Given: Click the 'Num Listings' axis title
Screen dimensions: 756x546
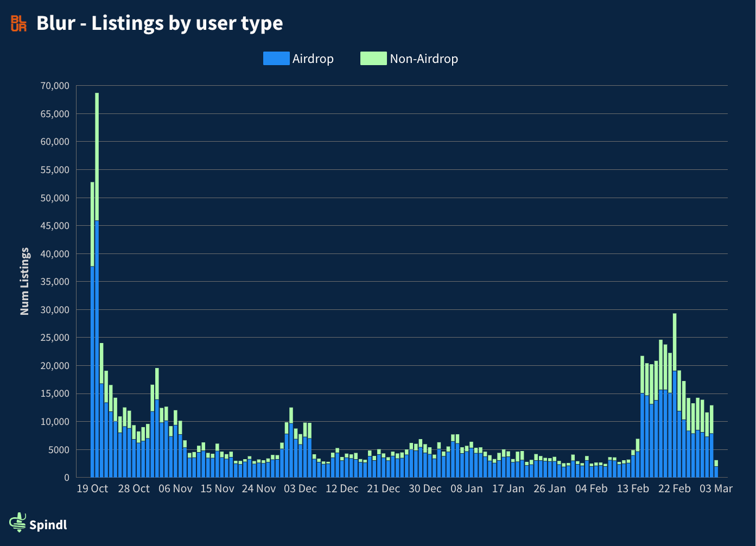Looking at the screenshot, I should tap(24, 281).
